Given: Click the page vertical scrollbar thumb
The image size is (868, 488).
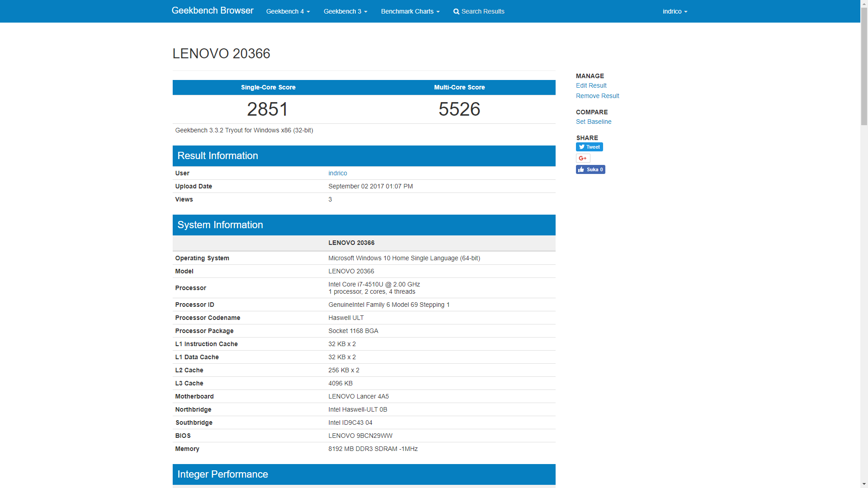Looking at the screenshot, I should pyautogui.click(x=864, y=66).
